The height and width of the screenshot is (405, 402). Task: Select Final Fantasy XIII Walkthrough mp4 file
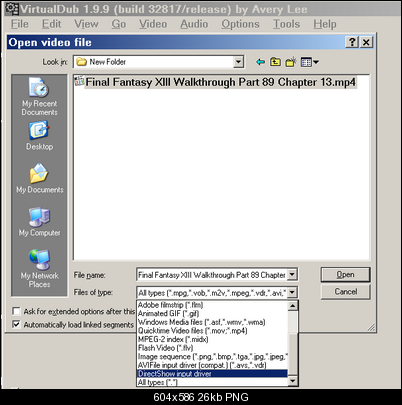[220, 82]
